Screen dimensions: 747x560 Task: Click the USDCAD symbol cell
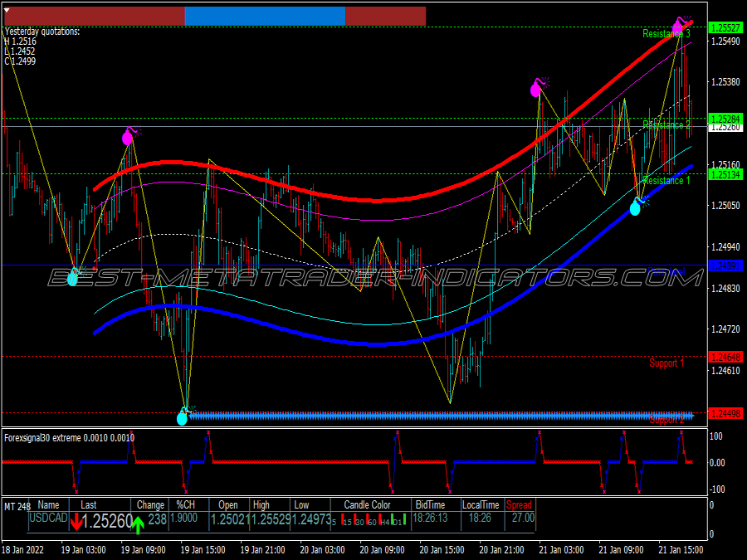click(x=49, y=518)
